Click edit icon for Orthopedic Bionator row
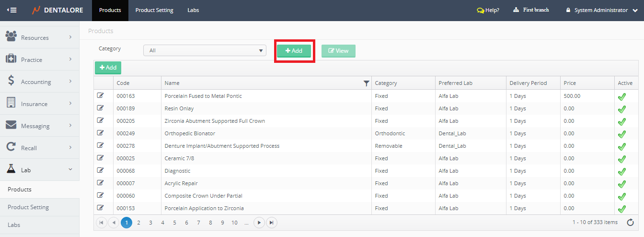The image size is (644, 237). pos(100,133)
